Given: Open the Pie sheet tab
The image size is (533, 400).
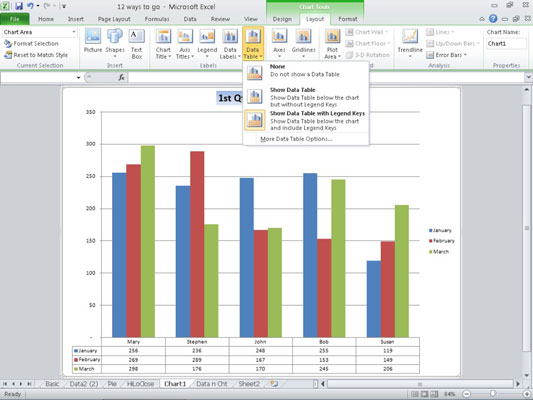Looking at the screenshot, I should (x=112, y=384).
